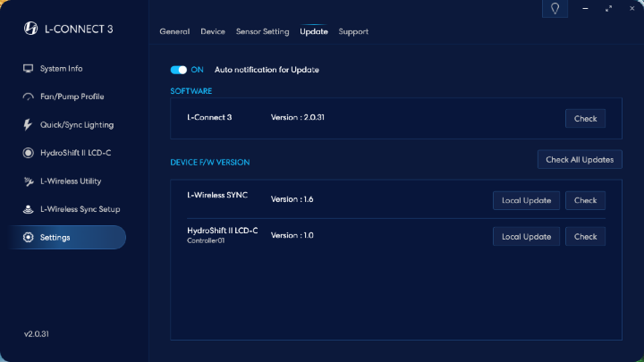Click the System Info monitor icon
The width and height of the screenshot is (644, 362).
coord(28,69)
